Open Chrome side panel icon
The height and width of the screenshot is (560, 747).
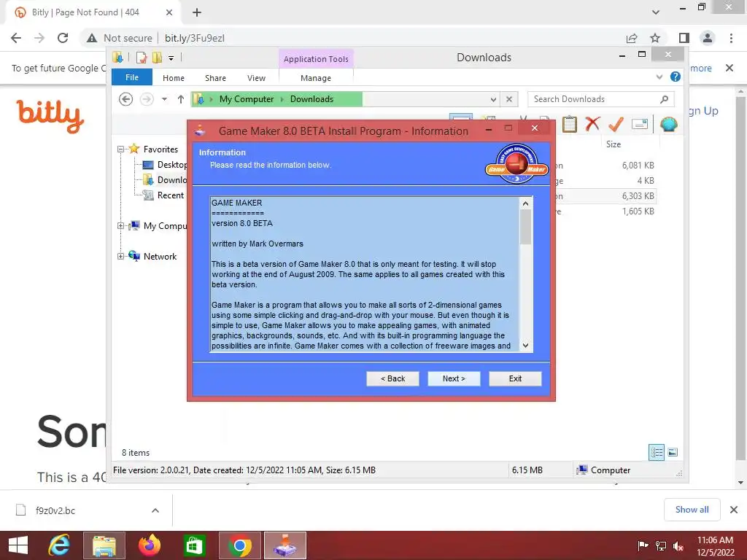(684, 38)
